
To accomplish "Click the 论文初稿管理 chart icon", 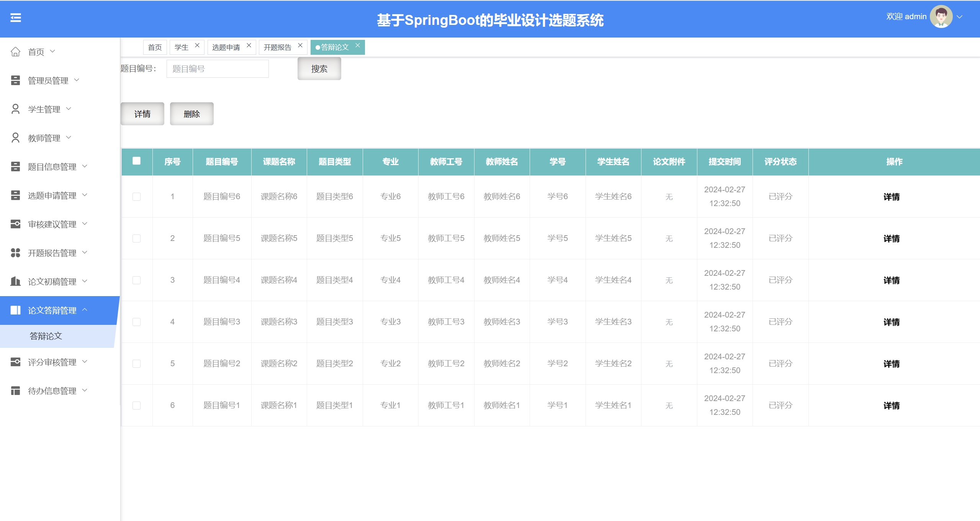I will (x=15, y=282).
